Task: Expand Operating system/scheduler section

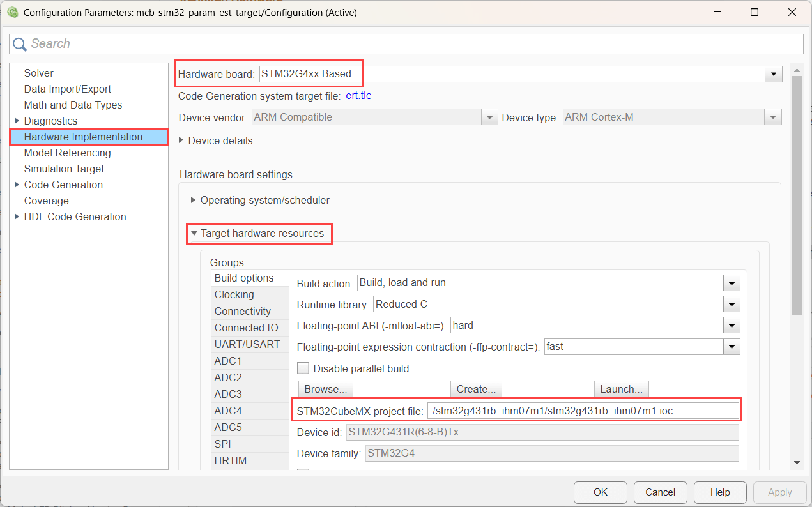Action: [194, 200]
